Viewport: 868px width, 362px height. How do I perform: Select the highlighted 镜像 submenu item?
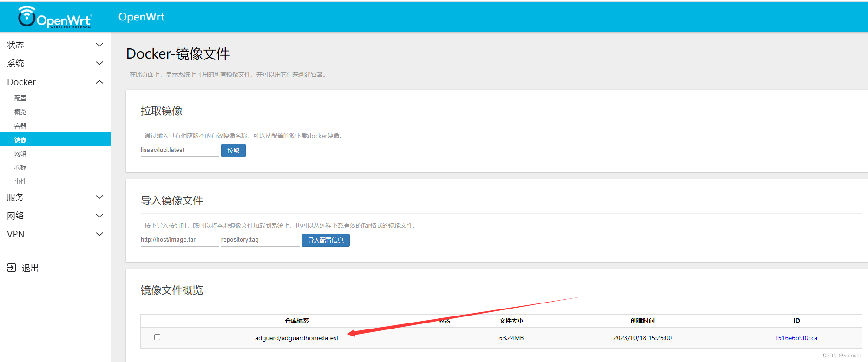[x=55, y=139]
